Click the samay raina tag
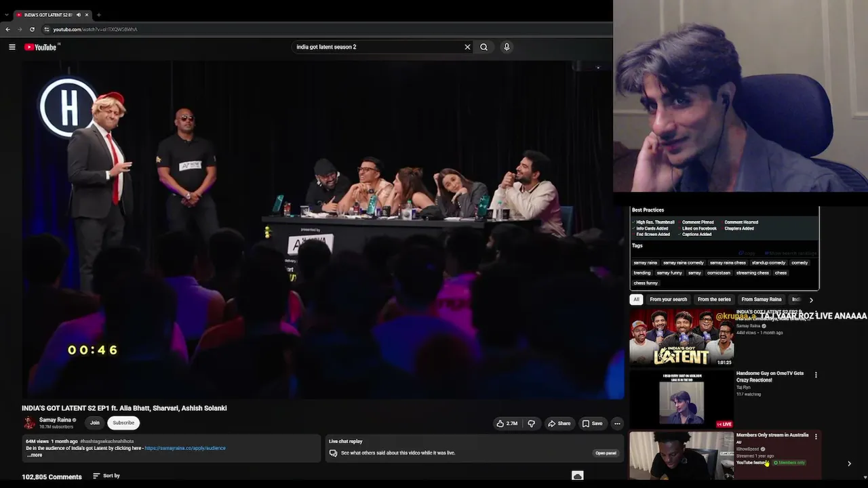868x488 pixels. [x=646, y=263]
